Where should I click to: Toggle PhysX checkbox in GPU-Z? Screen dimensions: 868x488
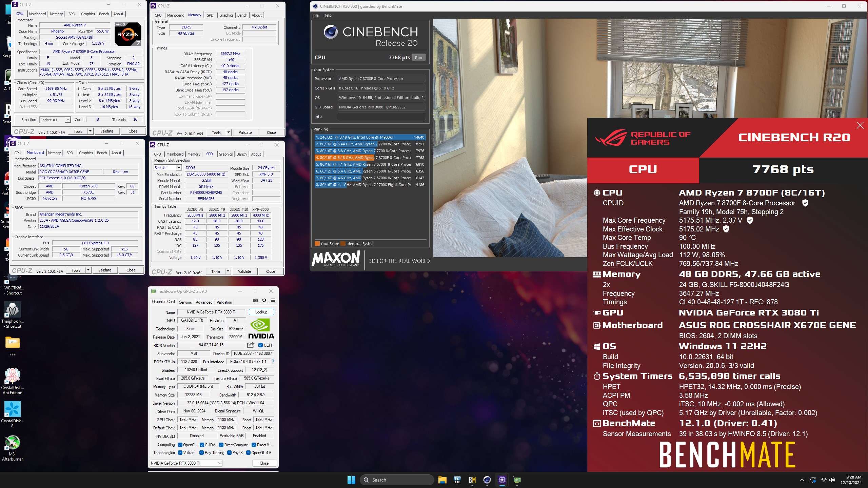pos(230,453)
